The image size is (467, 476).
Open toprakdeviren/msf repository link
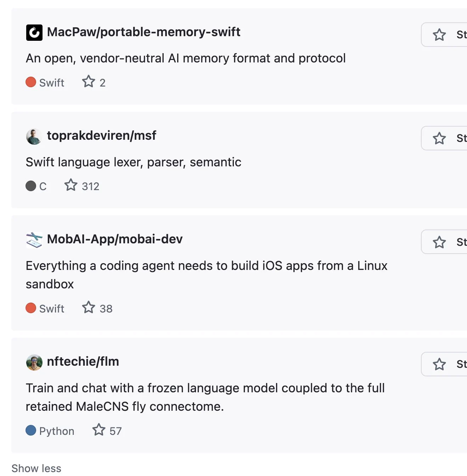pos(102,135)
